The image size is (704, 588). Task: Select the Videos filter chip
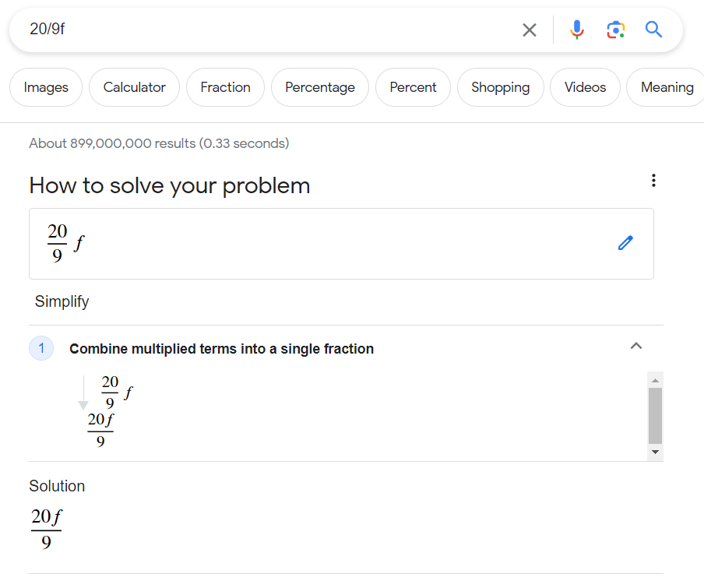coord(585,87)
